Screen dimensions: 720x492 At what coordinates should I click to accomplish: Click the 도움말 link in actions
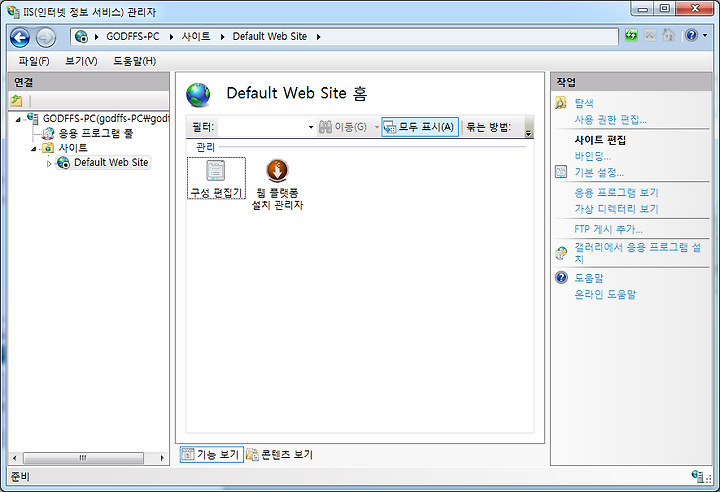coord(589,278)
